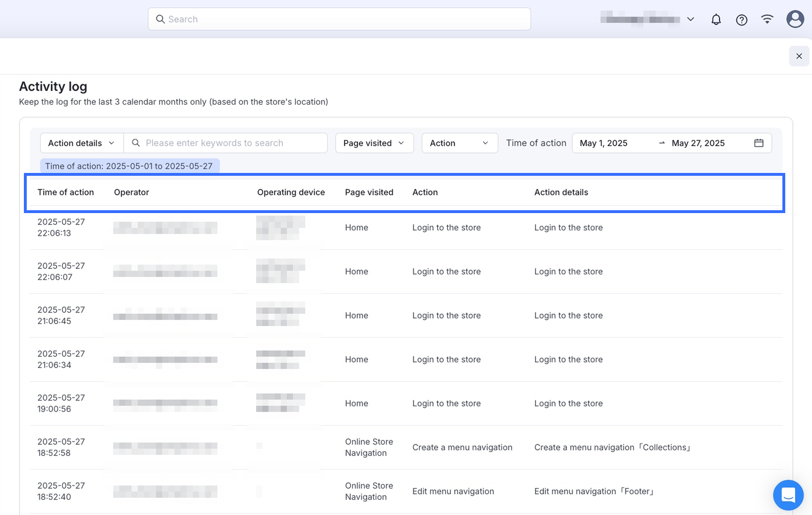Click the help question mark icon
Viewport: 812px width, 515px height.
coord(741,20)
